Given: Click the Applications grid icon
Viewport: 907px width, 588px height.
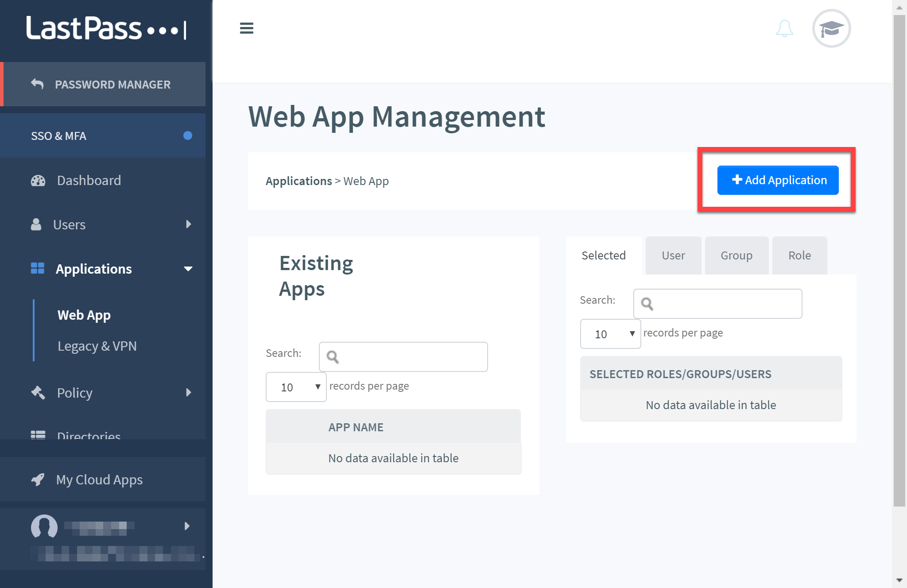Looking at the screenshot, I should [38, 268].
